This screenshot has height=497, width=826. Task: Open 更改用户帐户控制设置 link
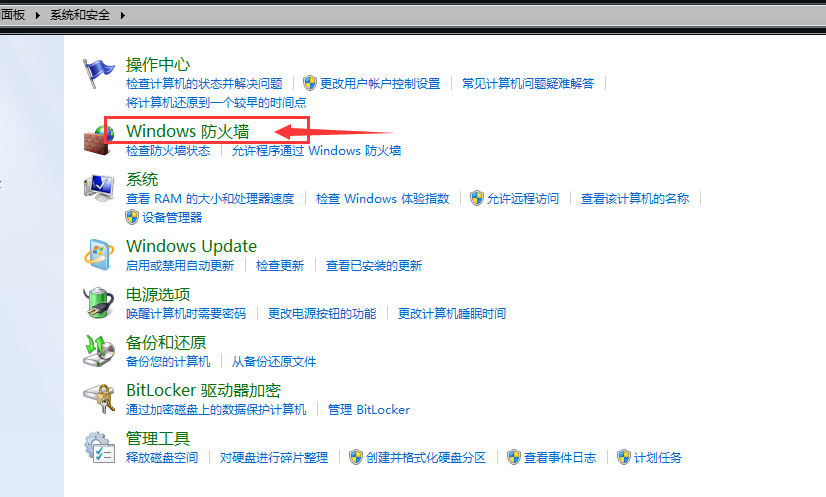point(380,84)
